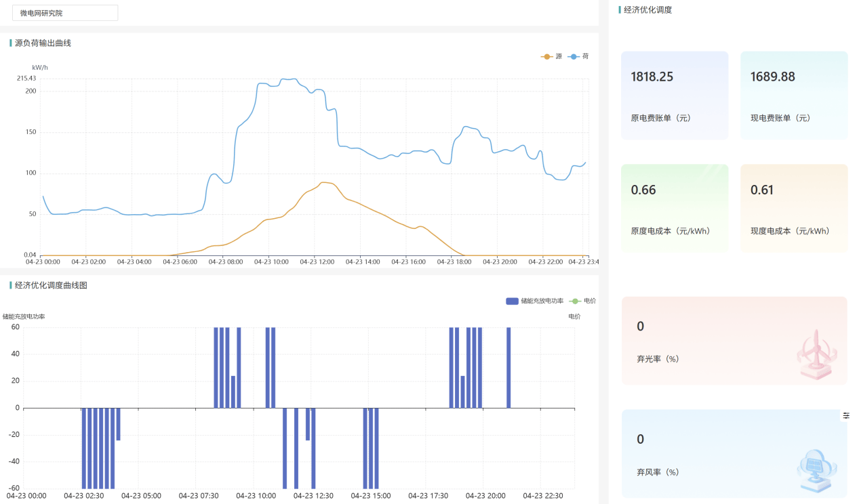Click the 0 value in the 弃光率 card

[641, 327]
